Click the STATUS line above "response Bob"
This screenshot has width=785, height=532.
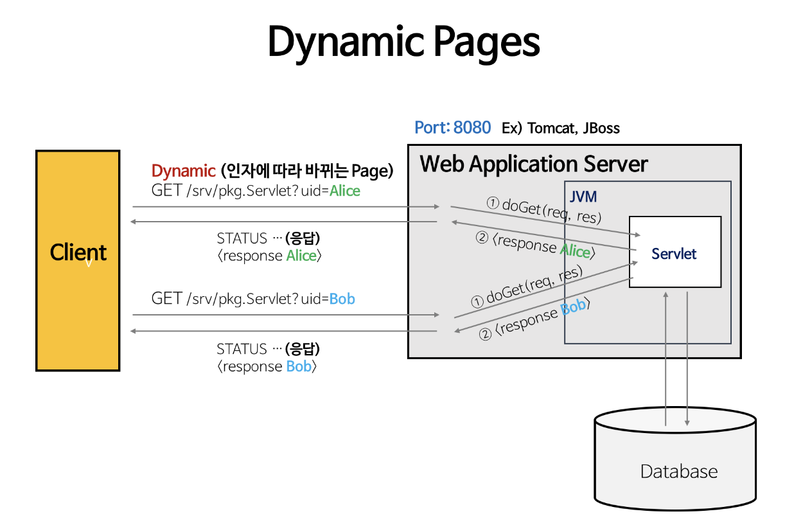pyautogui.click(x=269, y=349)
